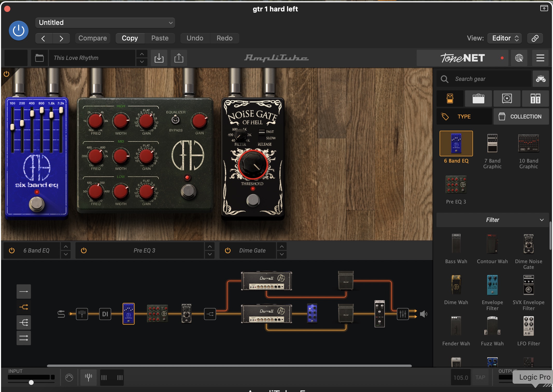Image resolution: width=553 pixels, height=392 pixels.
Task: Switch to the TYPE tab
Action: [x=464, y=117]
